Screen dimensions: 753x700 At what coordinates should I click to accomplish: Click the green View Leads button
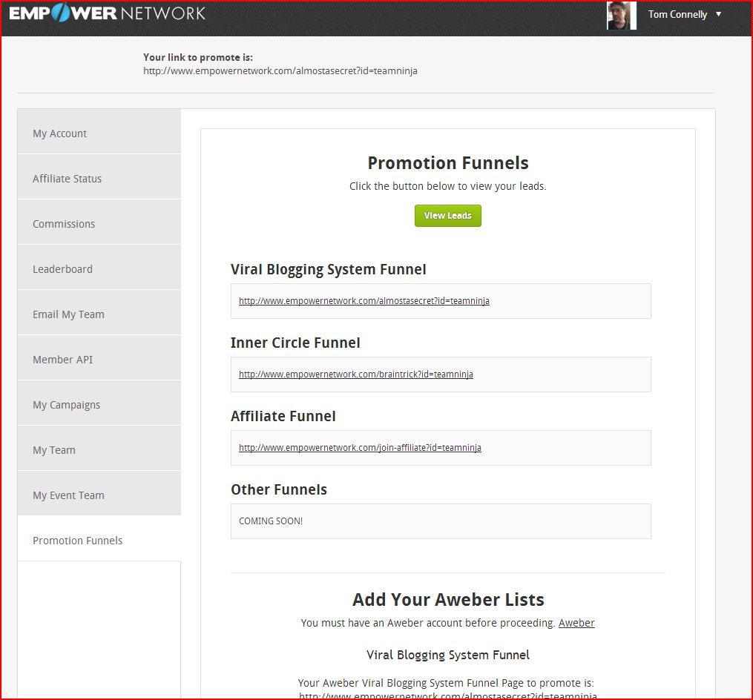(x=447, y=216)
